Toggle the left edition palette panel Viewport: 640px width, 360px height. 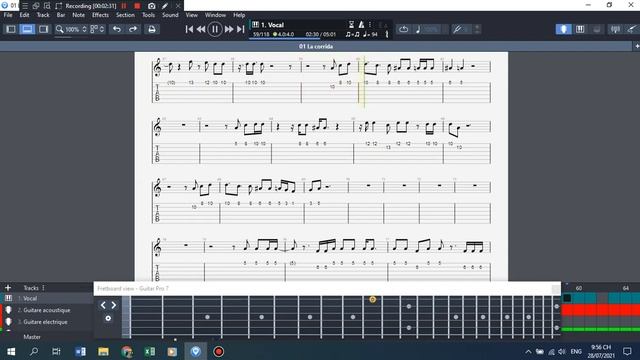pos(11,29)
